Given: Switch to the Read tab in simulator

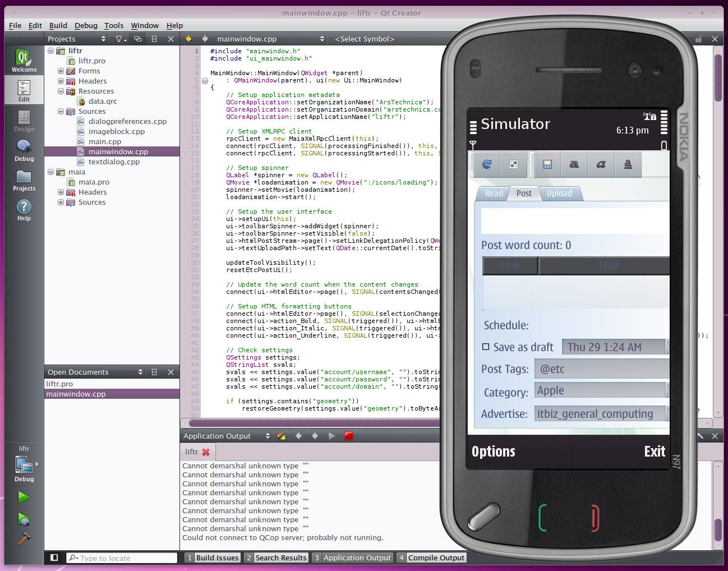Looking at the screenshot, I should click(x=494, y=194).
